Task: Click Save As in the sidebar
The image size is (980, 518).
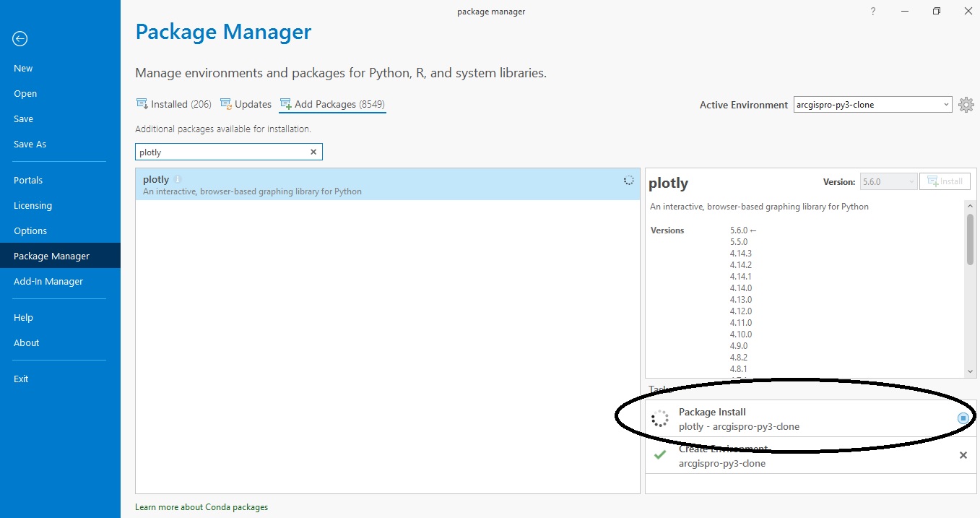Action: click(30, 144)
